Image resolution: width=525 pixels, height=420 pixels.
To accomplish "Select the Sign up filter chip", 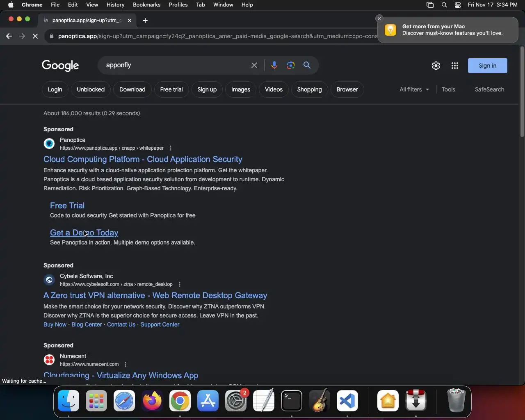I will (x=207, y=89).
